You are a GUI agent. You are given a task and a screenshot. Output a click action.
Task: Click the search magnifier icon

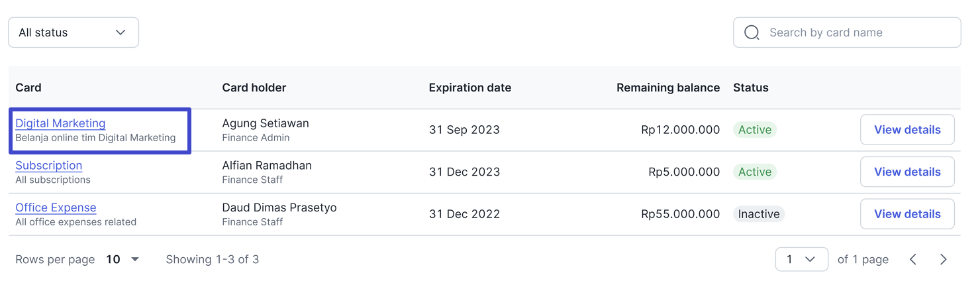pos(752,32)
